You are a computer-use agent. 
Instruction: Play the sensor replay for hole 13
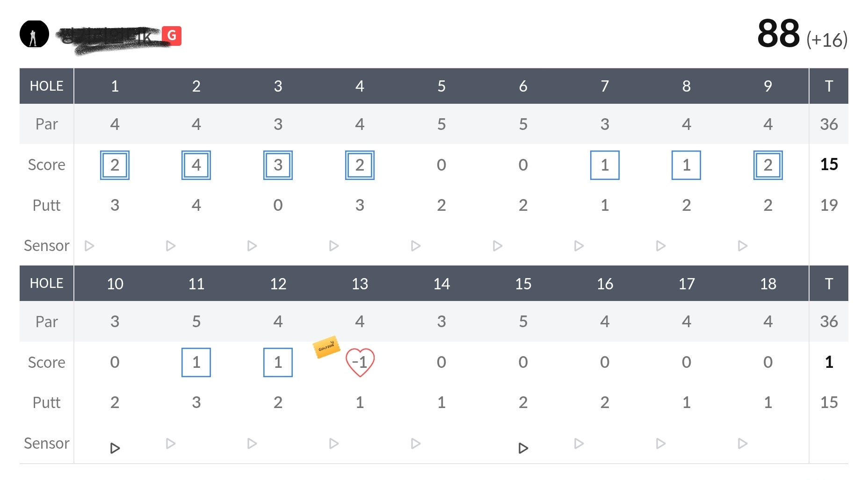[x=333, y=443]
